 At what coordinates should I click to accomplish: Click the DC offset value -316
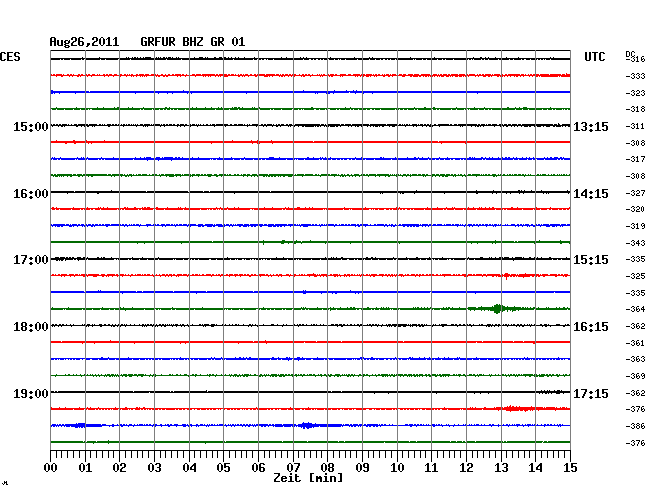point(635,59)
